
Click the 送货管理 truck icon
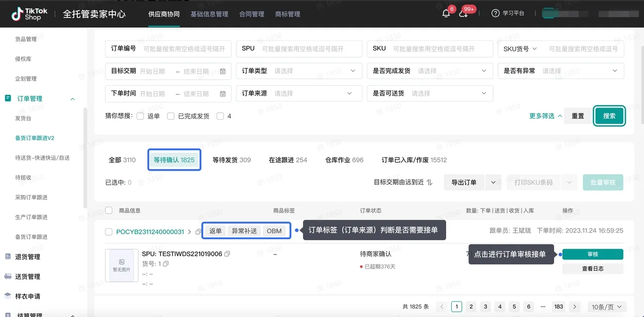coord(8,276)
